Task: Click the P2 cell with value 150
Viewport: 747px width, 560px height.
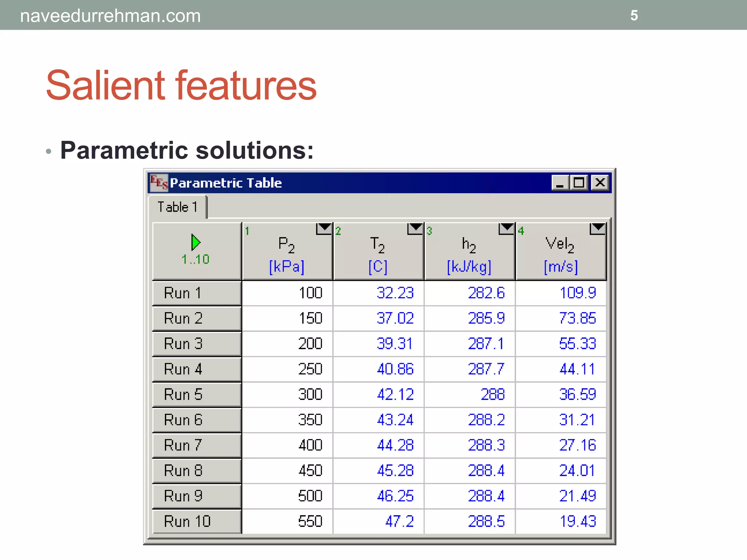Action: pos(287,319)
